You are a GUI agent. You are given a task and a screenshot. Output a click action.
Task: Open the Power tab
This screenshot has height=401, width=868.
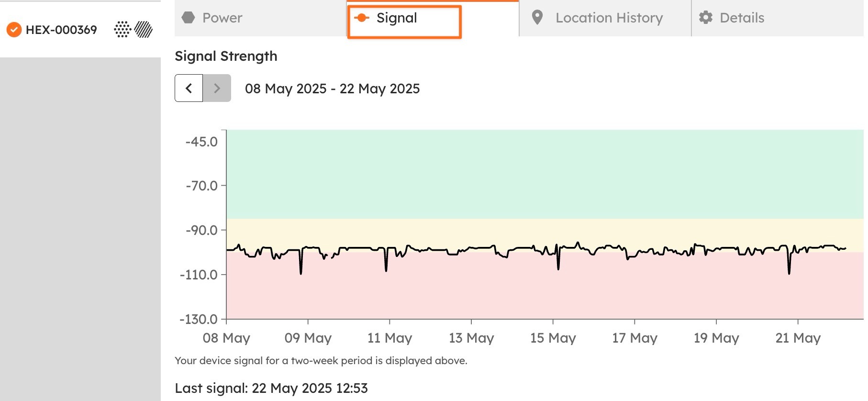(260, 18)
